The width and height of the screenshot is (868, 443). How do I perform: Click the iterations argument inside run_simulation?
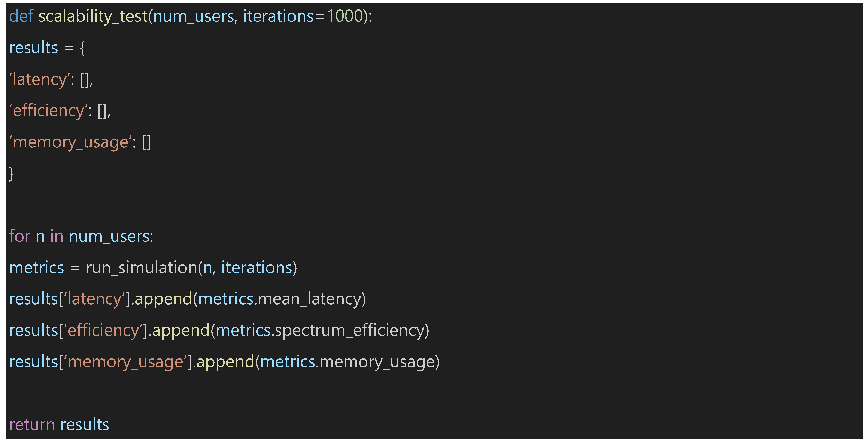coord(257,268)
